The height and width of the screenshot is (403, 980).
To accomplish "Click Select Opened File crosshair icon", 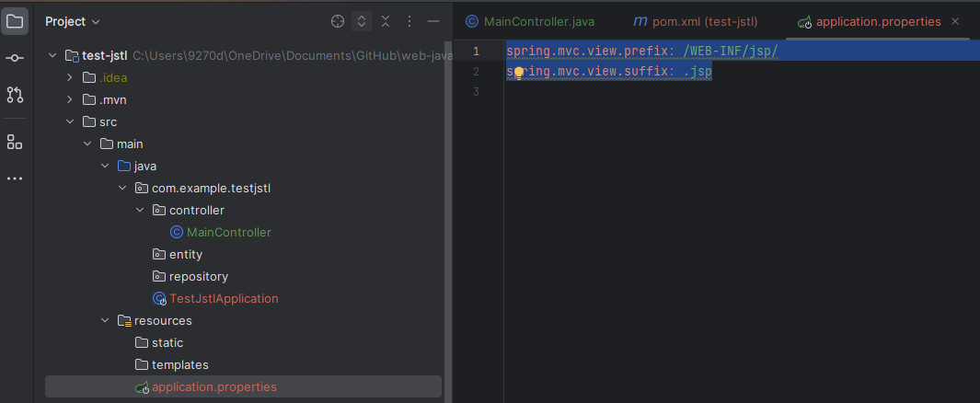I will click(338, 21).
